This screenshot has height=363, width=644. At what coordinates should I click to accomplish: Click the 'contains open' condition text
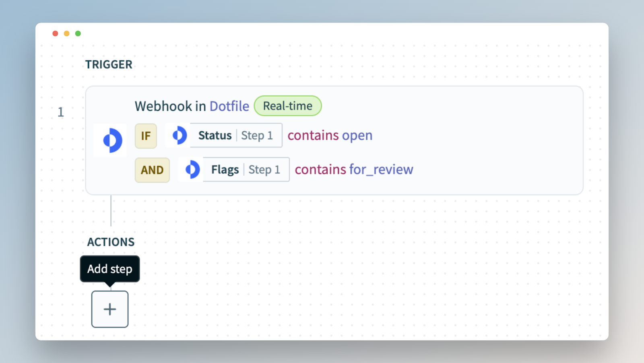[x=330, y=135]
